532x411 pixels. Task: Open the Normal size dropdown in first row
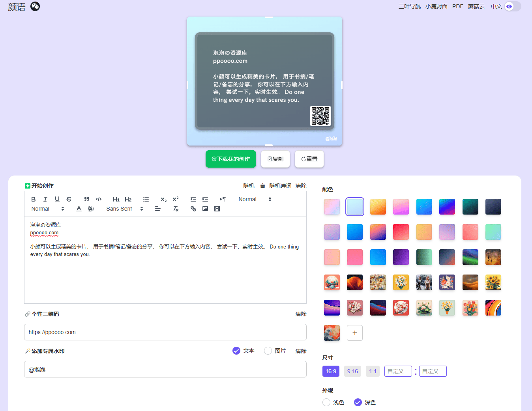(x=255, y=199)
